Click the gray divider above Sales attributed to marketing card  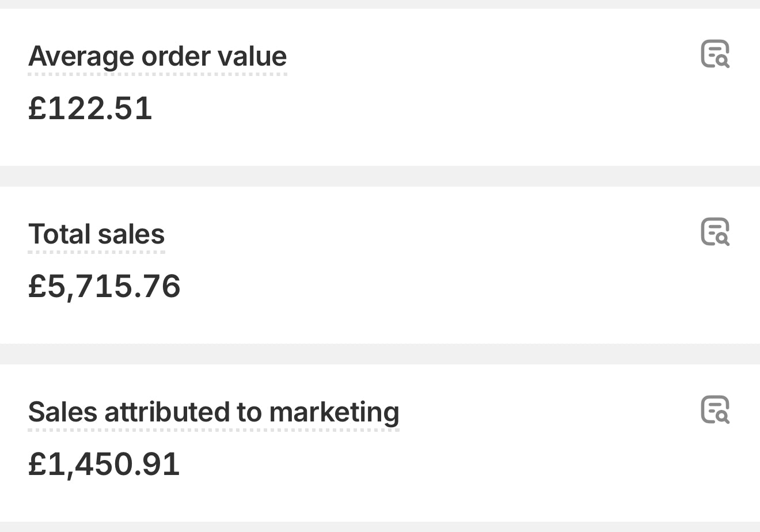(380, 354)
